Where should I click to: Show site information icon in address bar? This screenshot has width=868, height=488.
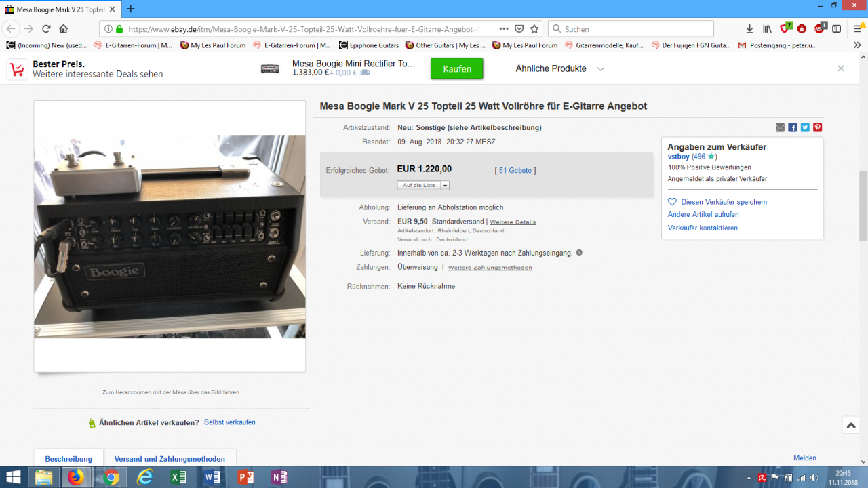point(108,29)
